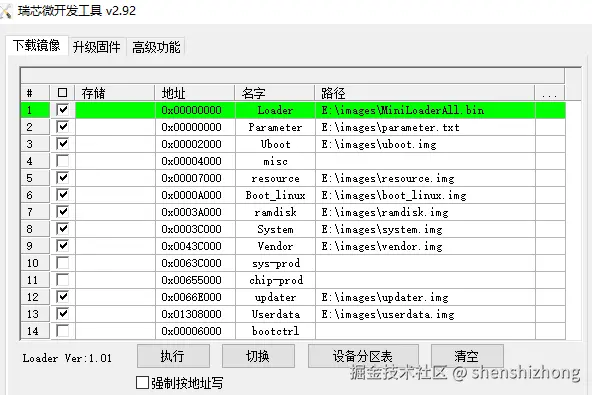The image size is (592, 395).
Task: Switch to the 下载镜像 tab
Action: pyautogui.click(x=37, y=46)
